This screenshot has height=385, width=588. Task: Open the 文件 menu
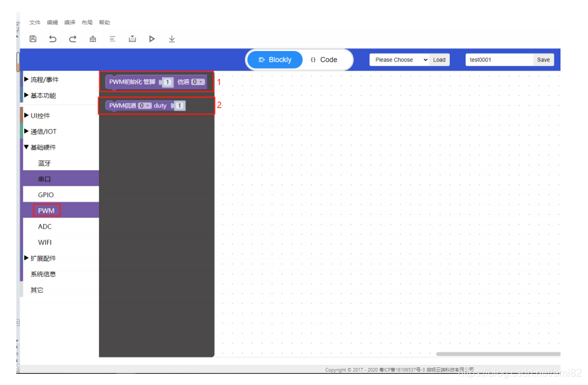coord(35,22)
